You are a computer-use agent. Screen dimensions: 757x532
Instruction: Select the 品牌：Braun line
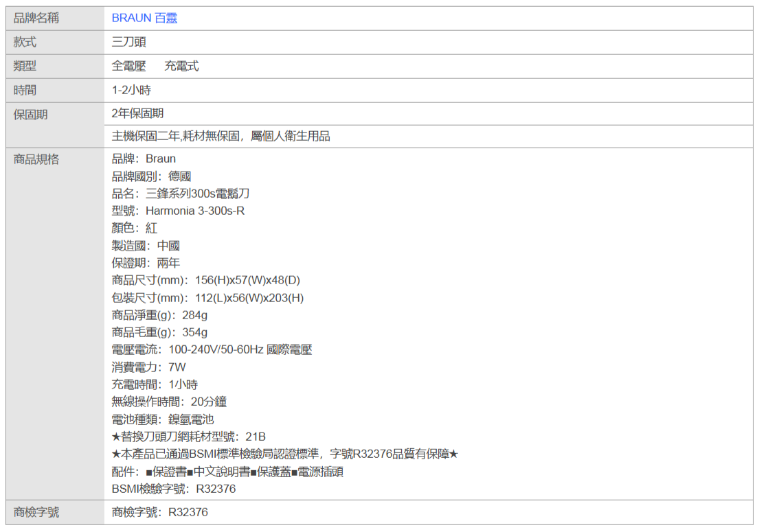click(144, 159)
